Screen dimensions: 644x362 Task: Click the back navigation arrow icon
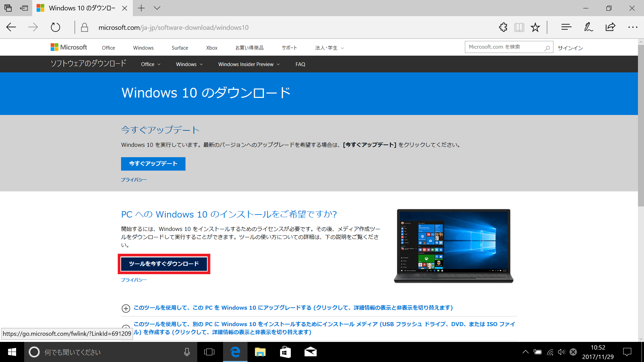pos(11,27)
